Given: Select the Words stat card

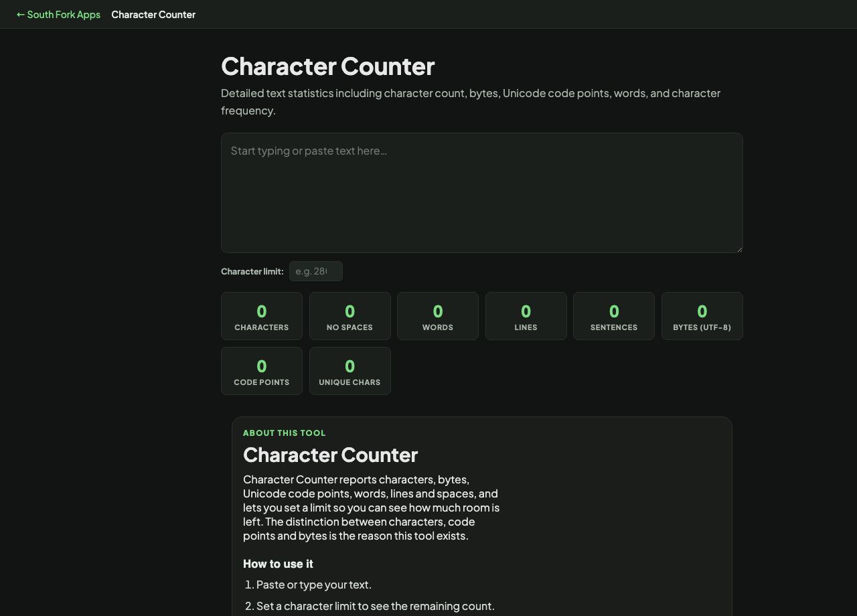Looking at the screenshot, I should pyautogui.click(x=438, y=316).
